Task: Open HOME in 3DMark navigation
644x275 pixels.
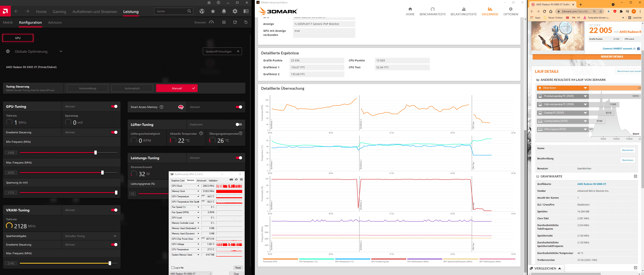Action: click(410, 11)
